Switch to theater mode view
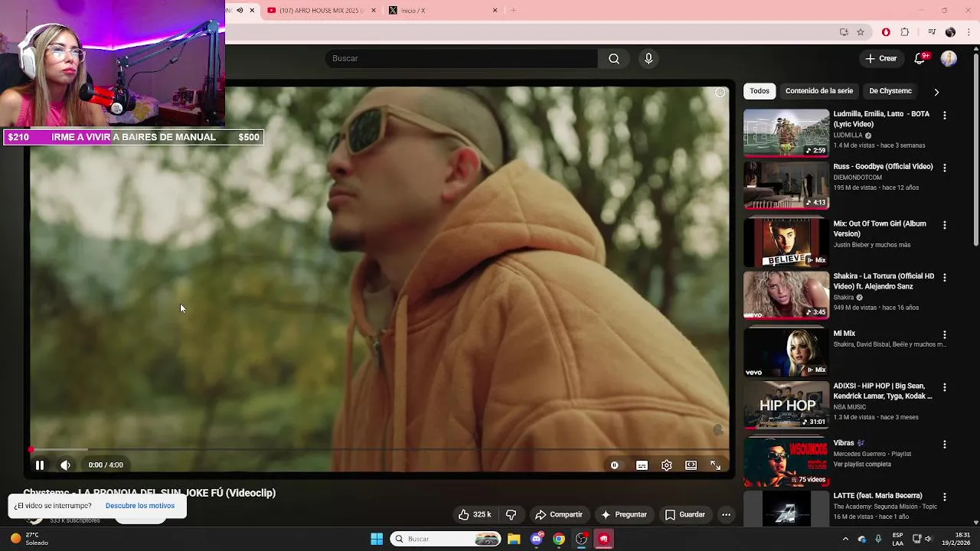The width and height of the screenshot is (980, 551). (691, 465)
